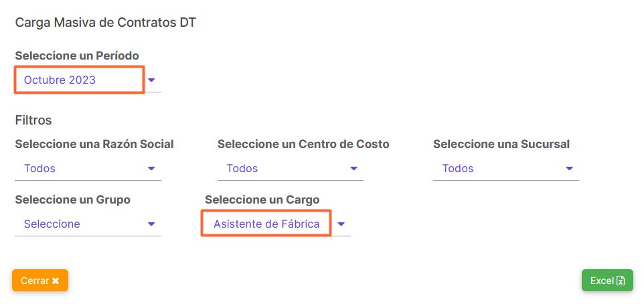Open the Período dropdown arrow

[151, 80]
